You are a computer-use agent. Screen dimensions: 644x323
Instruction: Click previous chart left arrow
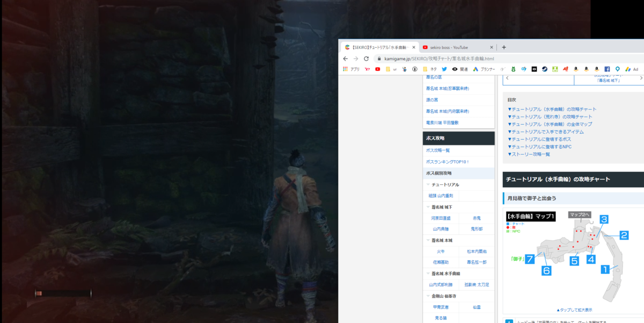[507, 78]
